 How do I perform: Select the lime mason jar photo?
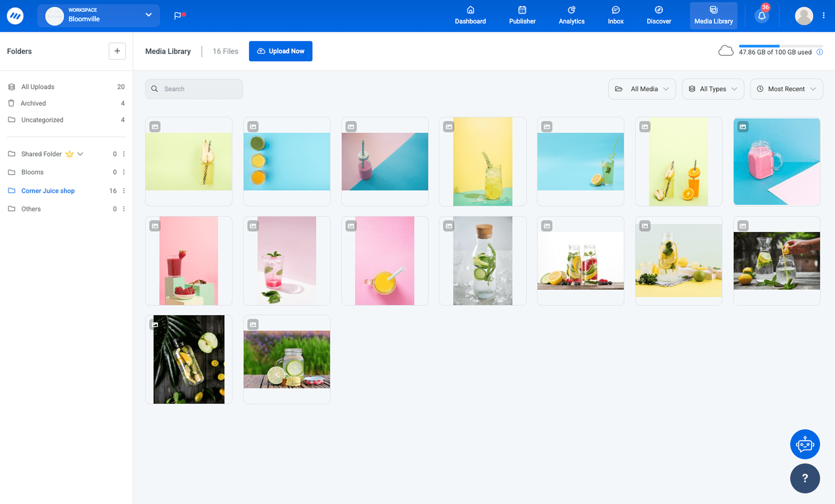(286, 359)
